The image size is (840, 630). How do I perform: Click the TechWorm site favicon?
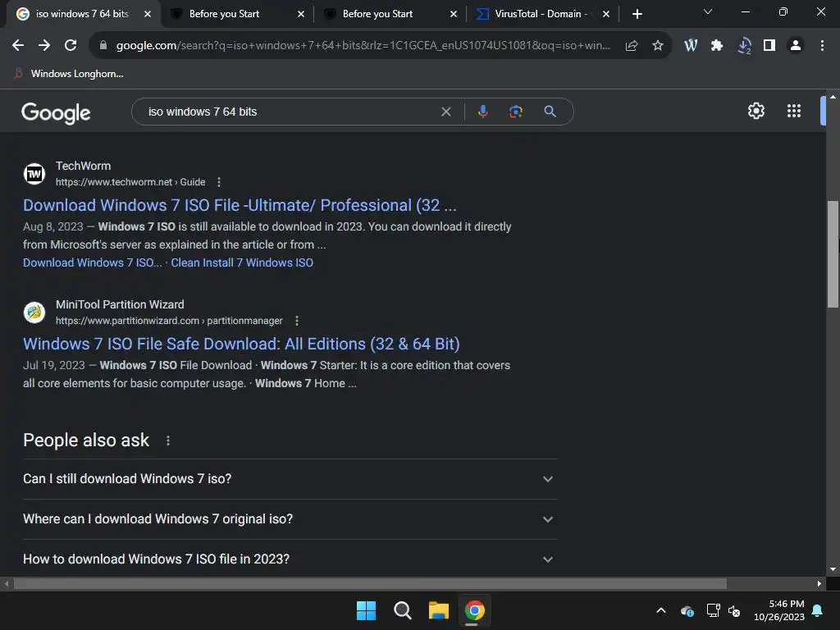(x=34, y=174)
